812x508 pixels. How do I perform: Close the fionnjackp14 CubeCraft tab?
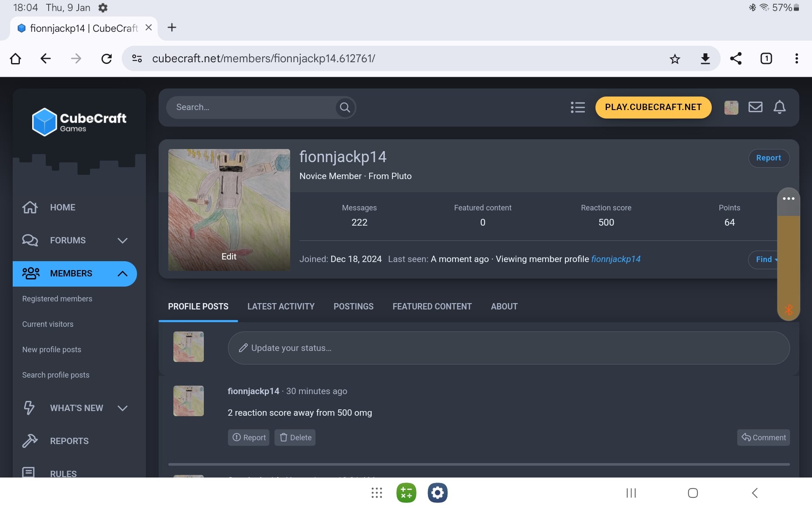148,28
